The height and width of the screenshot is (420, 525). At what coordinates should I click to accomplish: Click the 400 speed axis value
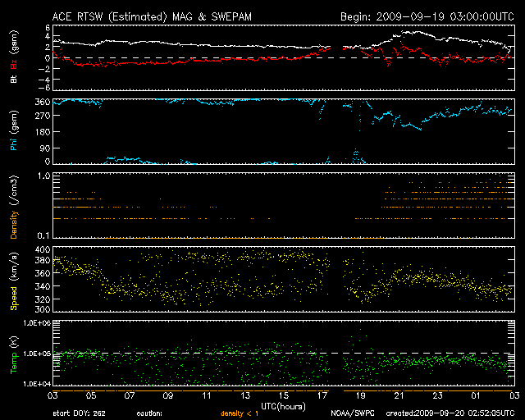coord(43,249)
